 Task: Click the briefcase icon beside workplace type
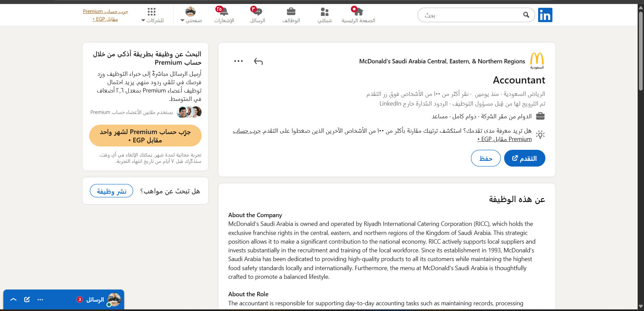click(x=540, y=116)
